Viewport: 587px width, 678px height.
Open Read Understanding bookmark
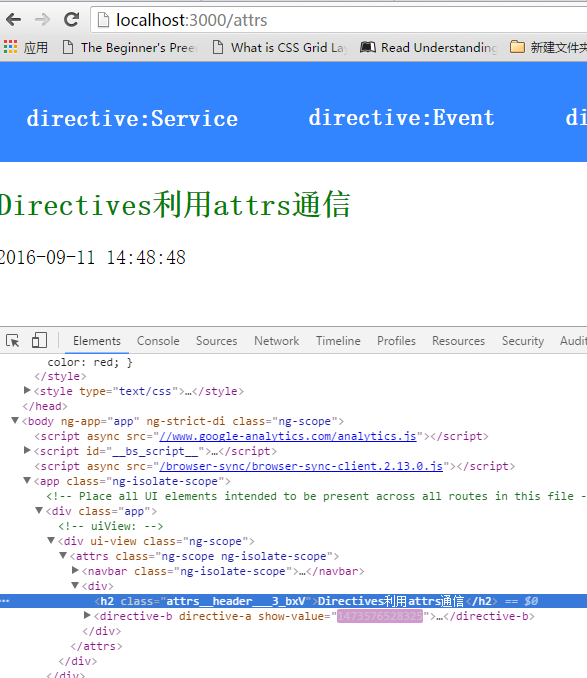[429, 47]
